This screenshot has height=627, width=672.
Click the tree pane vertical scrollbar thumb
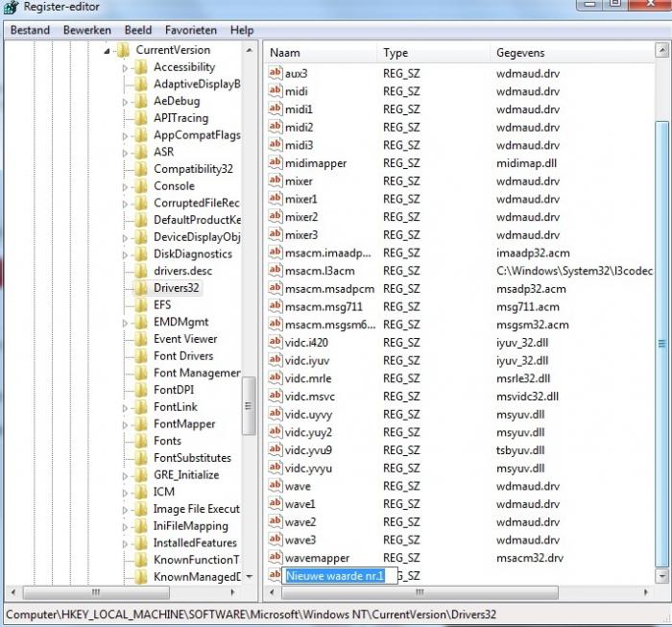click(x=249, y=406)
